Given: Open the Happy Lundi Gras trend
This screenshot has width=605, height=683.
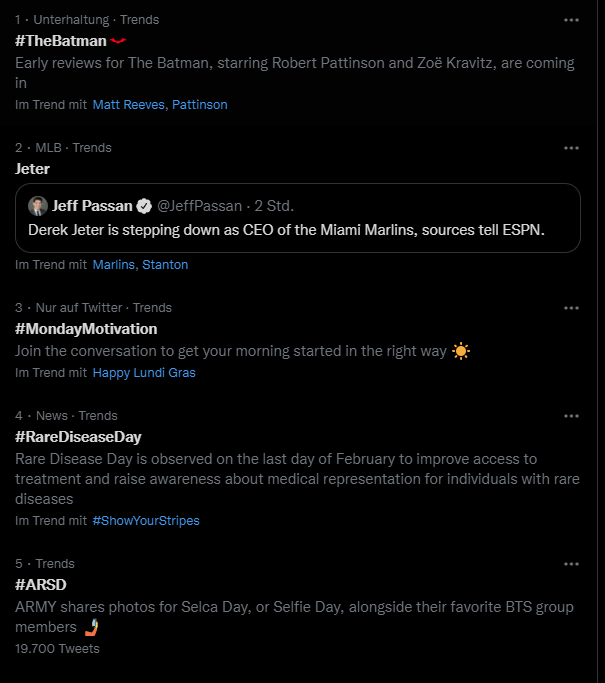Looking at the screenshot, I should click(x=144, y=373).
